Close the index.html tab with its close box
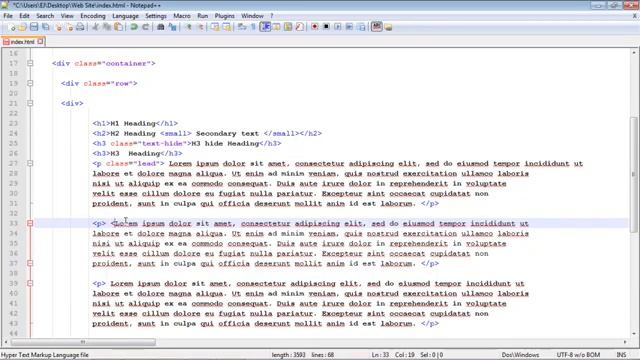Viewport: 640px width, 360px height. pyautogui.click(x=40, y=41)
